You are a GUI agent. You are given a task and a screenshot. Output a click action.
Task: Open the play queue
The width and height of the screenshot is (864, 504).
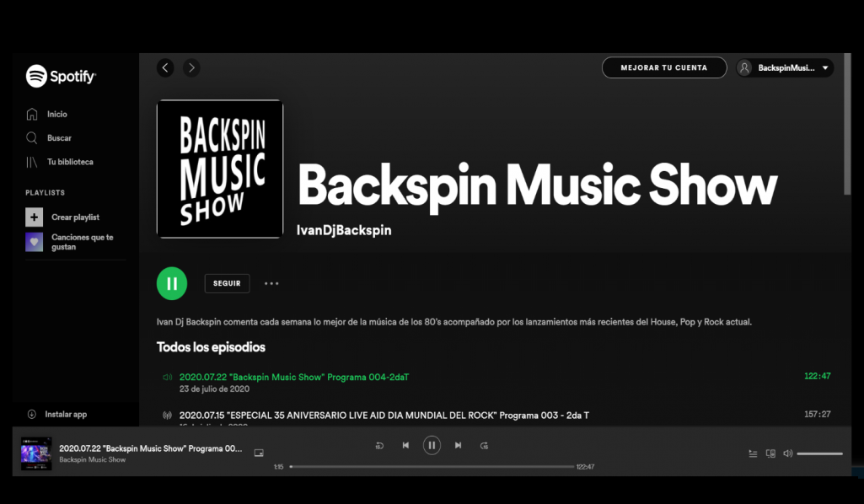tap(753, 453)
